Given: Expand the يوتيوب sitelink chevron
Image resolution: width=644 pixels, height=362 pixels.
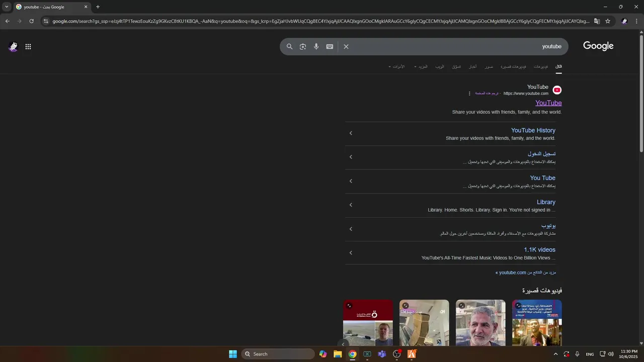Looking at the screenshot, I should coord(351,229).
